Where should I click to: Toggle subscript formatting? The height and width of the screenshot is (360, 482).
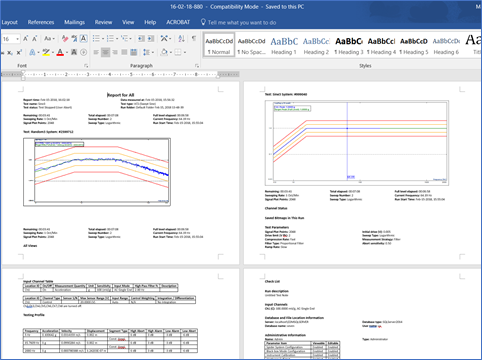click(x=10, y=52)
